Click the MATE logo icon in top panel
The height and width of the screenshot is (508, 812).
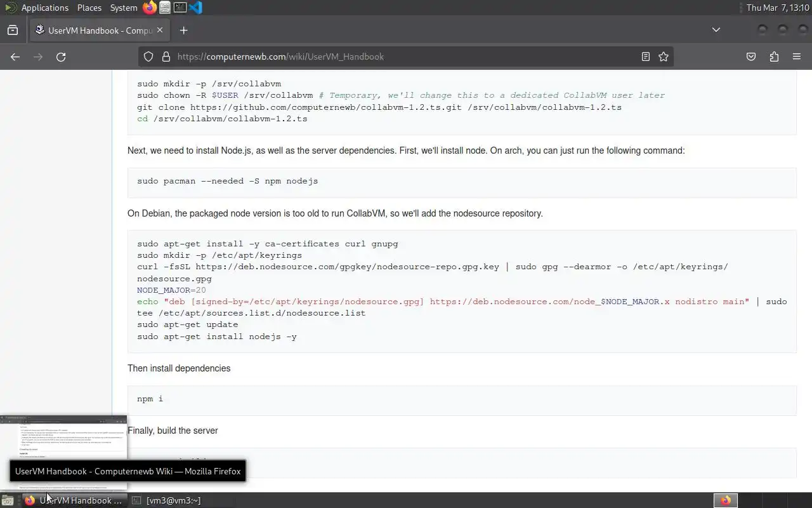point(10,8)
